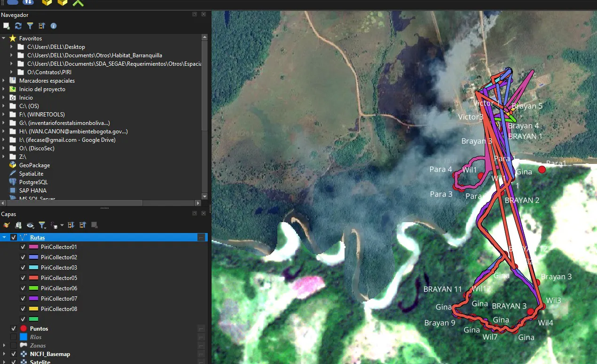597x364 pixels.
Task: Click the second yellow cube toolbar icon
Action: pos(62,3)
